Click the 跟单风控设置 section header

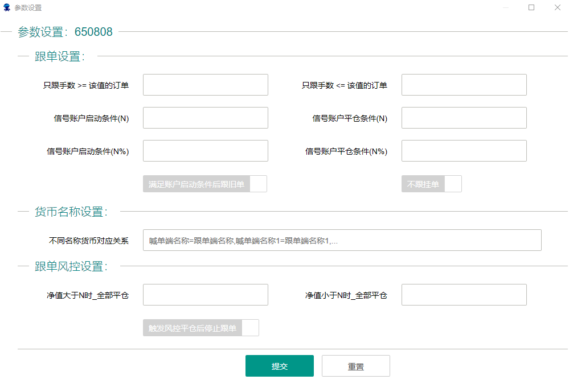(71, 266)
